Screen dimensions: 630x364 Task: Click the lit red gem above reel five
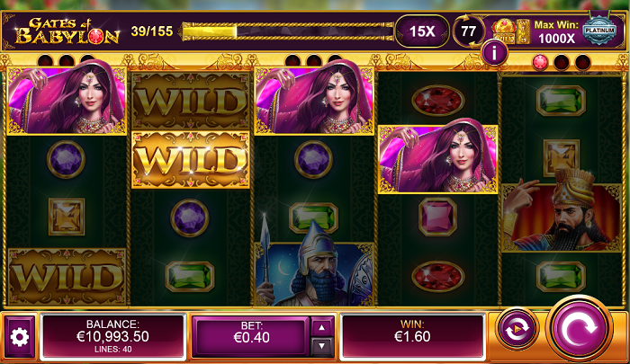tap(540, 62)
